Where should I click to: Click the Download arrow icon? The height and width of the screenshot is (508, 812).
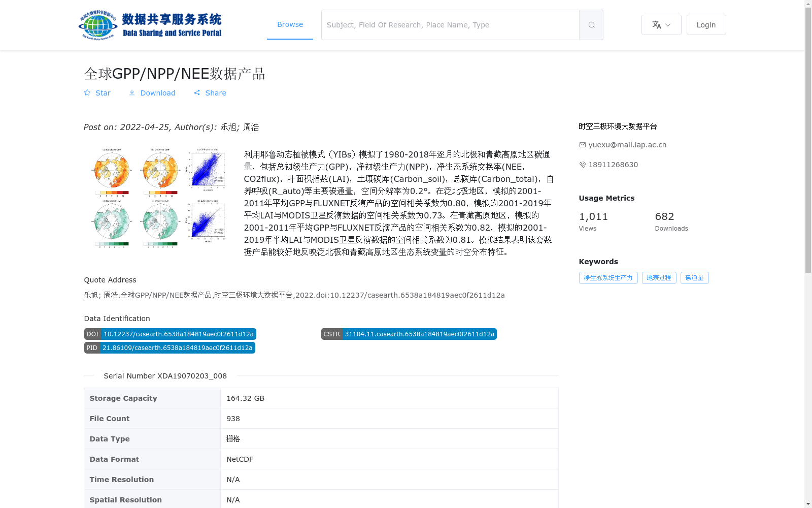point(132,93)
